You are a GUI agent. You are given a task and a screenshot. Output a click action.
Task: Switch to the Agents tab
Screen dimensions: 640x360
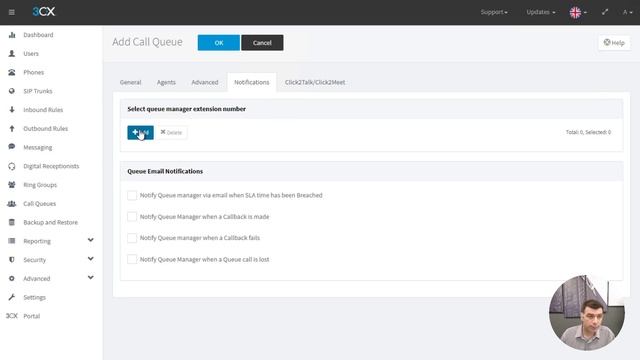166,82
